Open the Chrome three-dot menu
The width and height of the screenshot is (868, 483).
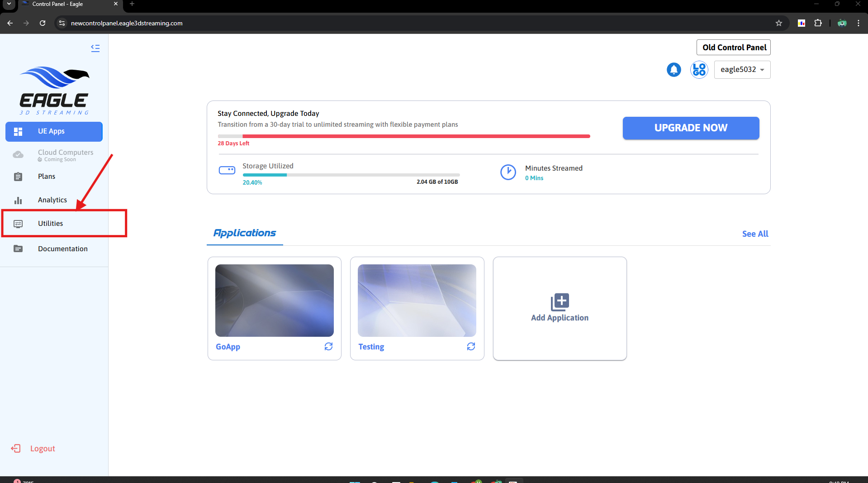(858, 23)
